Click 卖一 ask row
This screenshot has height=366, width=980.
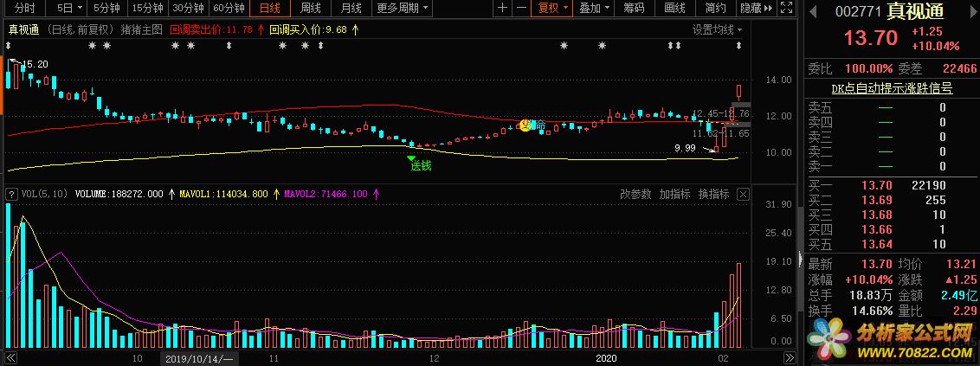892,166
